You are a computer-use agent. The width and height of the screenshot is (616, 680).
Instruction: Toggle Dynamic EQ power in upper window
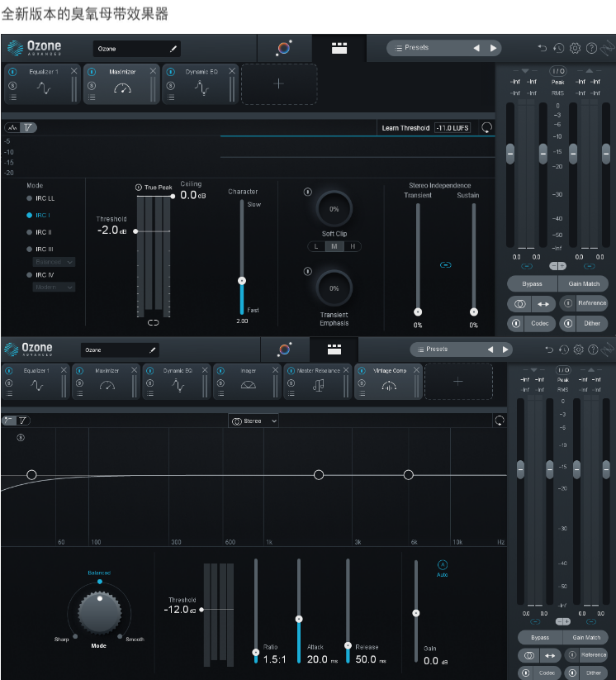point(171,72)
